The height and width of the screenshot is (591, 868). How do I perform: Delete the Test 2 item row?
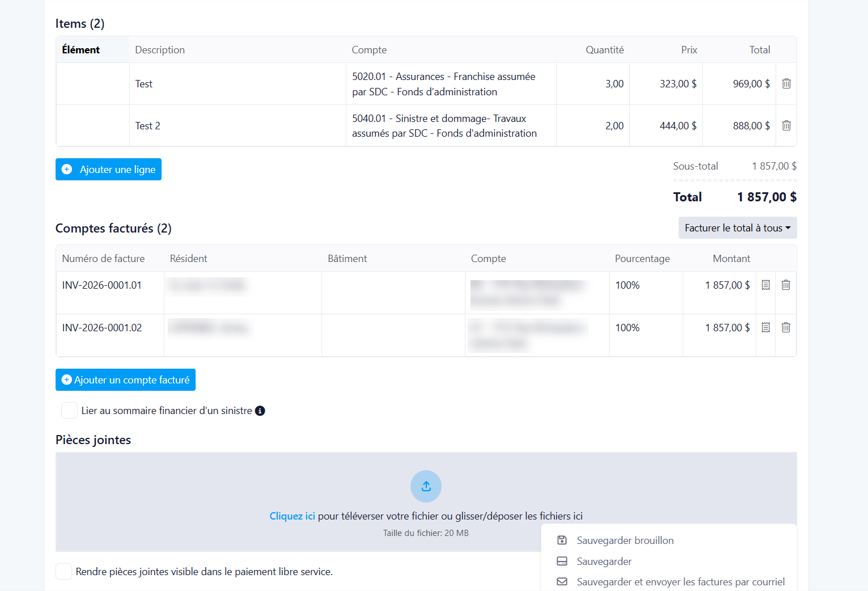(x=786, y=125)
